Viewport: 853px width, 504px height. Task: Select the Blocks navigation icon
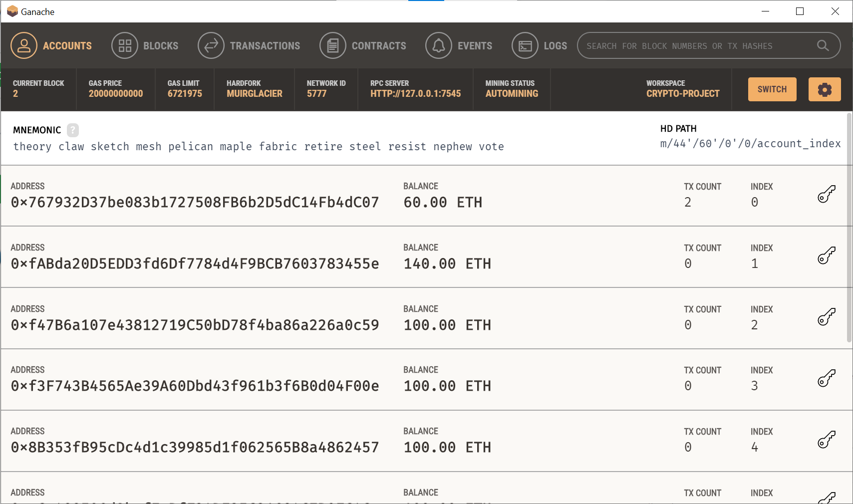pos(125,45)
